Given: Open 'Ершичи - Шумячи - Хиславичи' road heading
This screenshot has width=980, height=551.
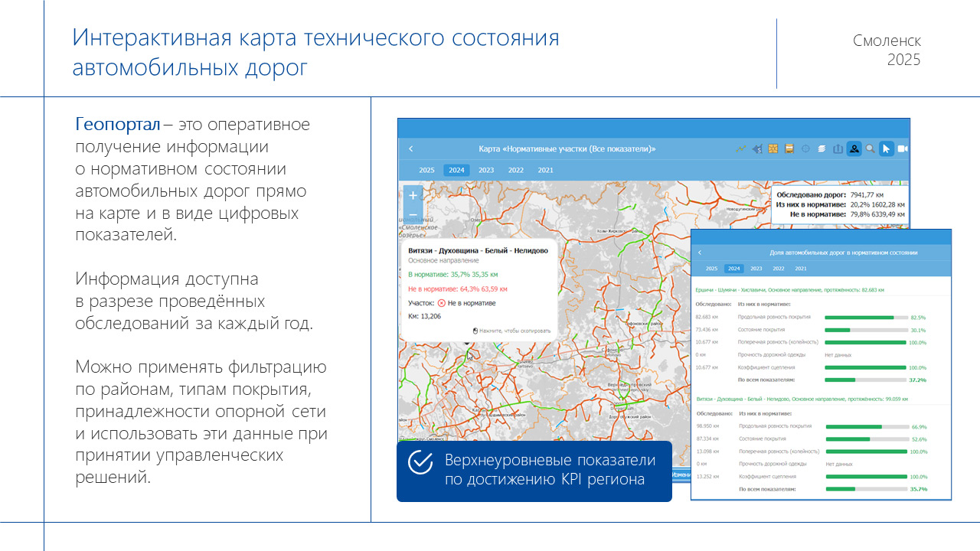Looking at the screenshot, I should click(789, 290).
